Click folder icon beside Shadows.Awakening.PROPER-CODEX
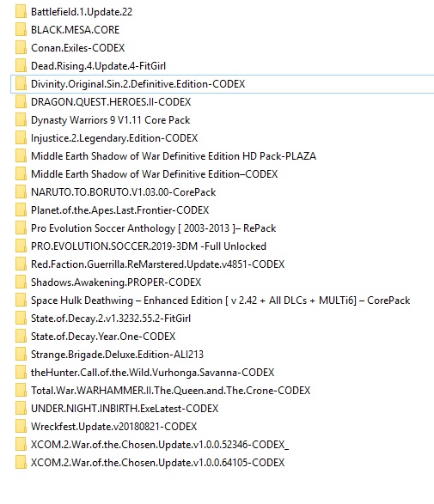 pyautogui.click(x=21, y=282)
